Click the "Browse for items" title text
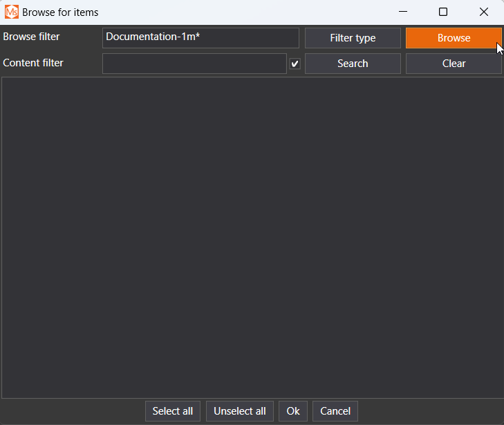This screenshot has width=504, height=425. pos(60,12)
